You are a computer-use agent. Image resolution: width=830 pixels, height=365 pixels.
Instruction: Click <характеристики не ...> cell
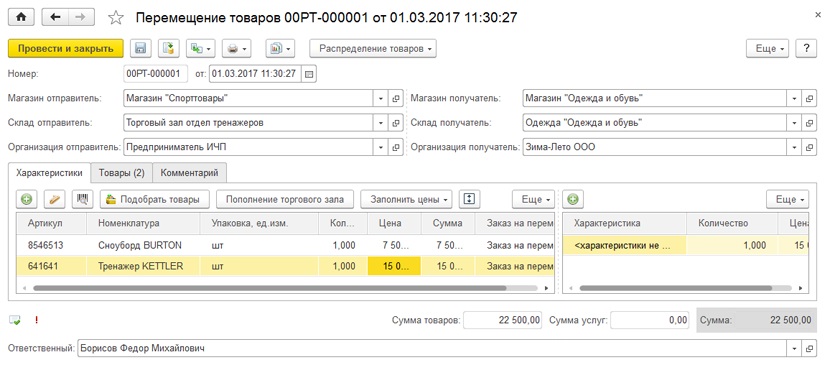(625, 245)
